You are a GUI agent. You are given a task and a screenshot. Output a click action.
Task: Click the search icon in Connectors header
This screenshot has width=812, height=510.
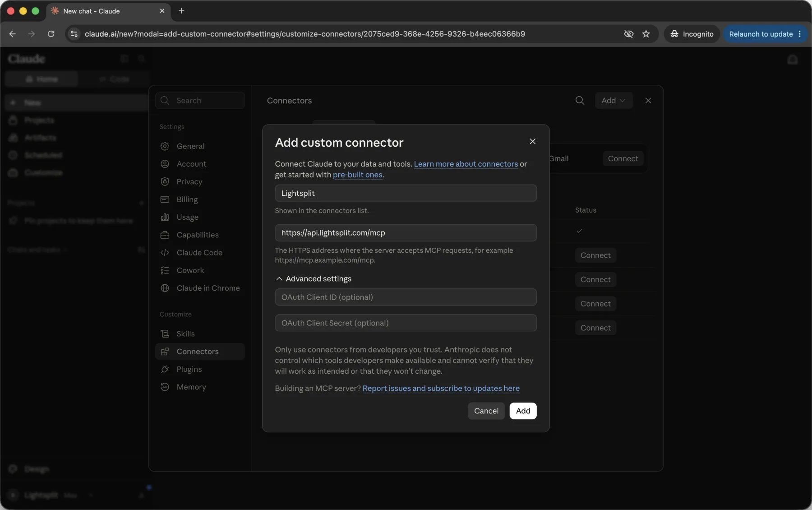pos(580,101)
